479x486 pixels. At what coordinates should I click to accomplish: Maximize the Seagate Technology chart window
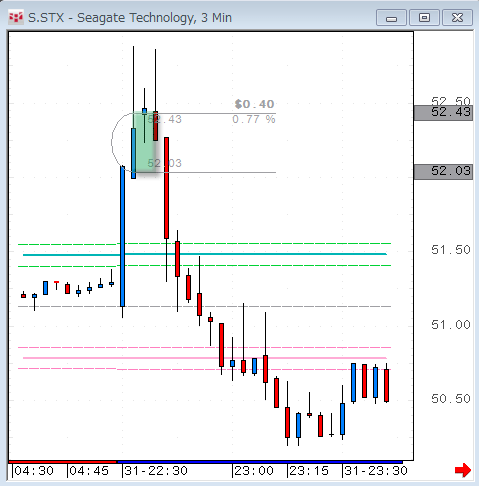pos(424,18)
